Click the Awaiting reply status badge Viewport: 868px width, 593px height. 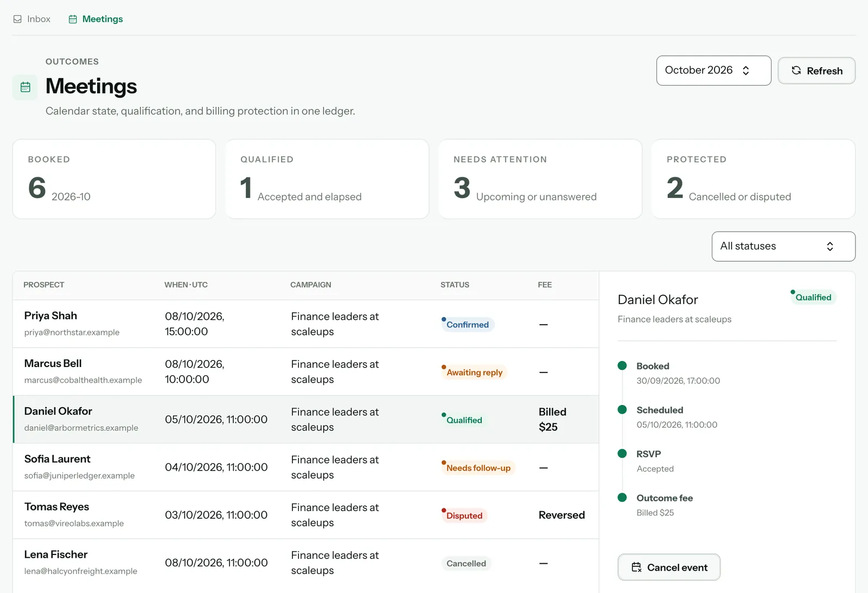coord(474,372)
